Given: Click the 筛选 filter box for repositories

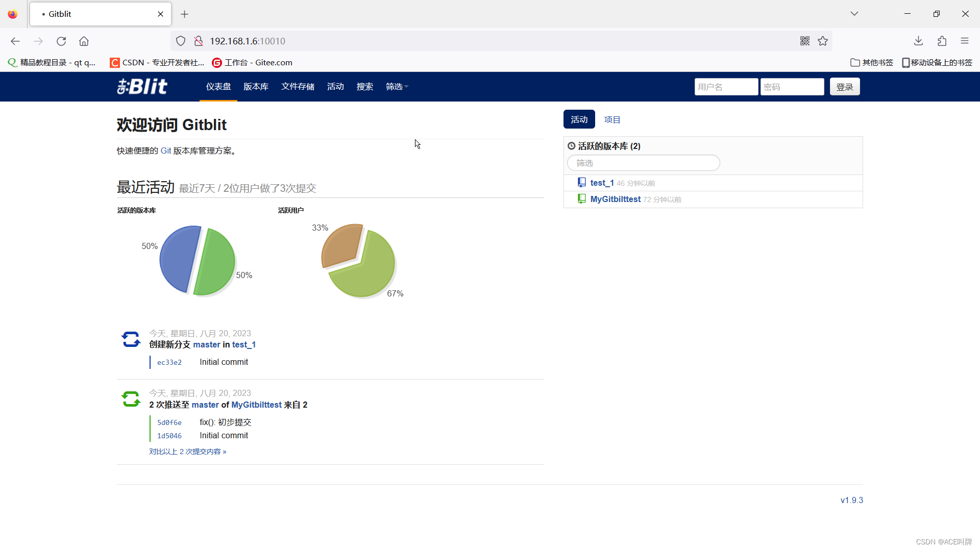Looking at the screenshot, I should (x=643, y=163).
